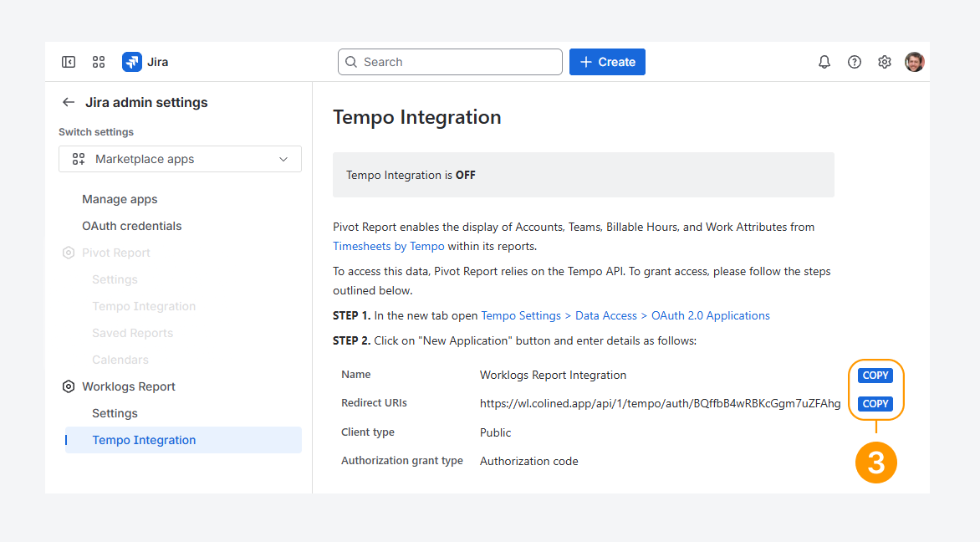
Task: Select Worklogs Report in the sidebar
Action: (x=128, y=386)
